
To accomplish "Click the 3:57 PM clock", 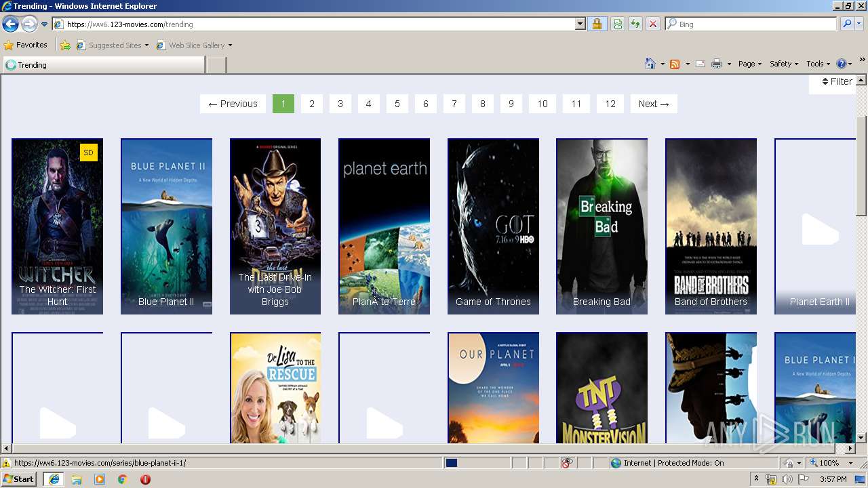I will (x=833, y=479).
